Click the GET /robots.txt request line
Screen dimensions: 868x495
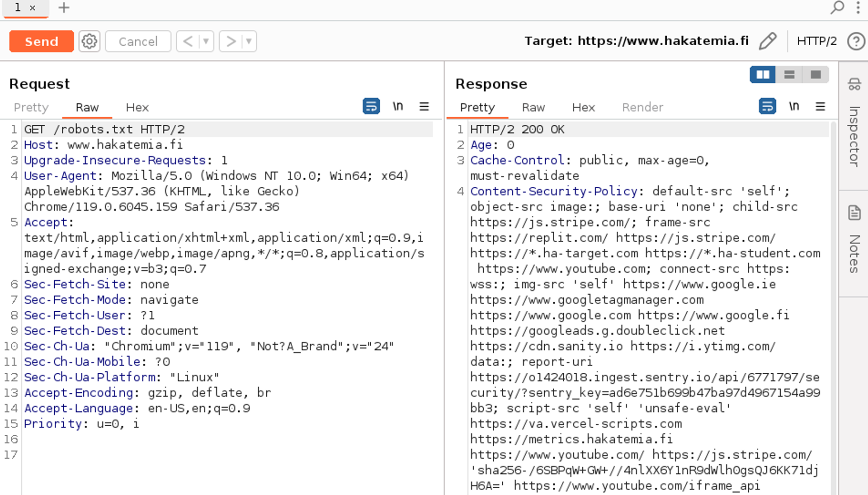[x=104, y=129]
